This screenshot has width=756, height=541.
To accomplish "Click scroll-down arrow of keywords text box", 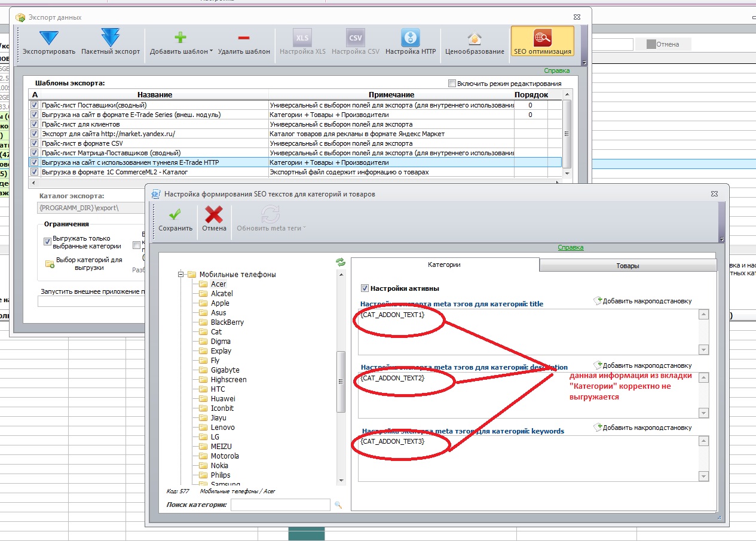I will coord(703,476).
